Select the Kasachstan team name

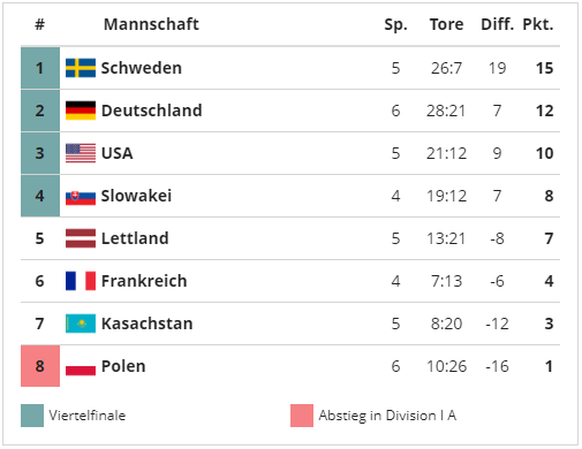pos(147,324)
